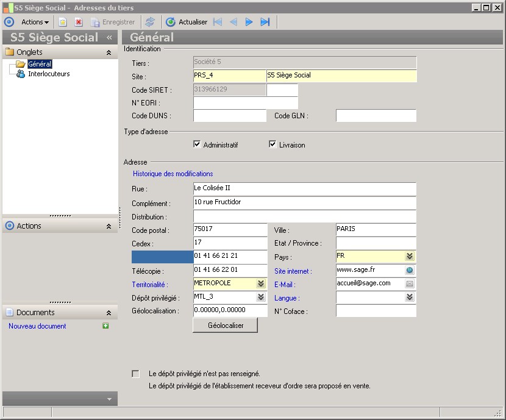Collapse the Documents panel section
The width and height of the screenshot is (506, 420).
[109, 313]
